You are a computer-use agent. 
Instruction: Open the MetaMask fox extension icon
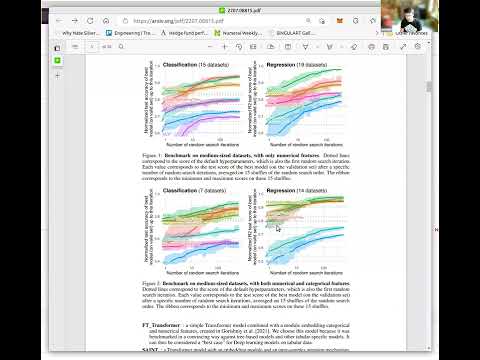pyautogui.click(x=339, y=21)
